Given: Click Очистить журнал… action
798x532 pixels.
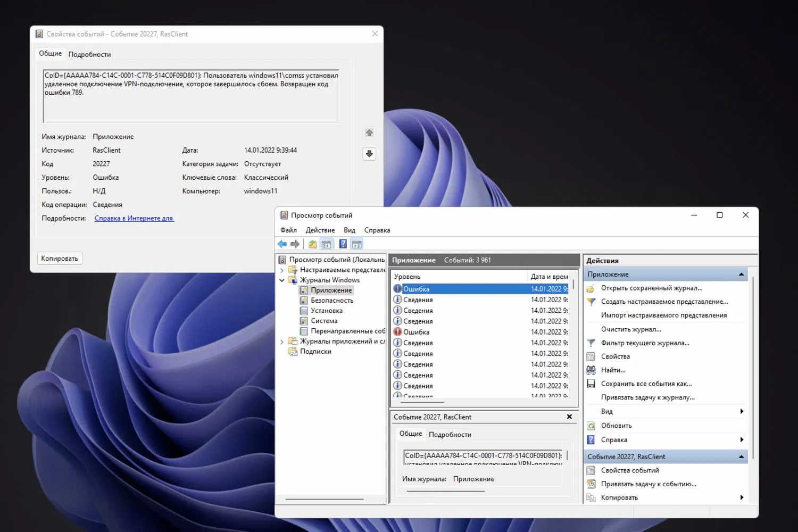Looking at the screenshot, I should tap(631, 329).
